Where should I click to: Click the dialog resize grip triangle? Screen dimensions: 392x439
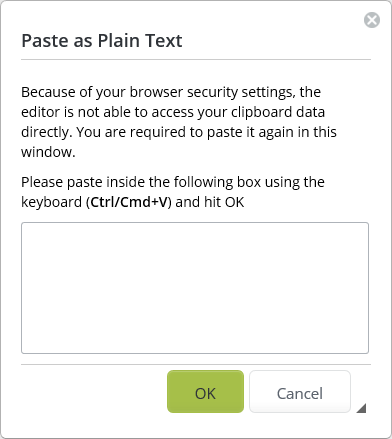(x=362, y=408)
